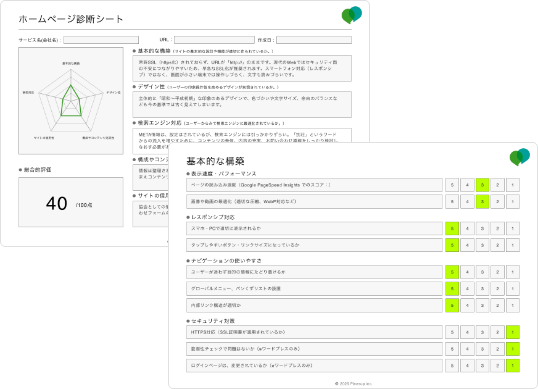The height and width of the screenshot is (389, 538).
Task: Select highlighted score 5 for タップしやすいボタン row
Action: [x=452, y=245]
